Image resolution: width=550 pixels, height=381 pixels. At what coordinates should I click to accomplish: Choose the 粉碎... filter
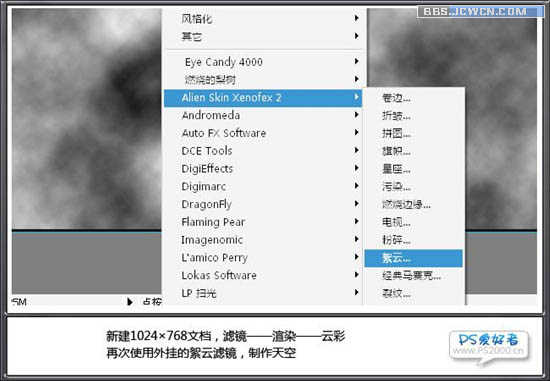[414, 240]
